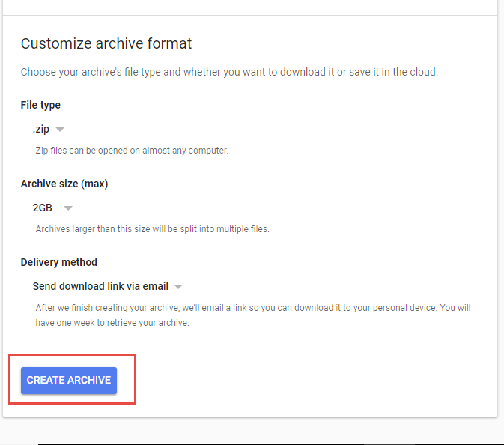The height and width of the screenshot is (445, 504).
Task: Click the 'File type' label
Action: pos(40,105)
